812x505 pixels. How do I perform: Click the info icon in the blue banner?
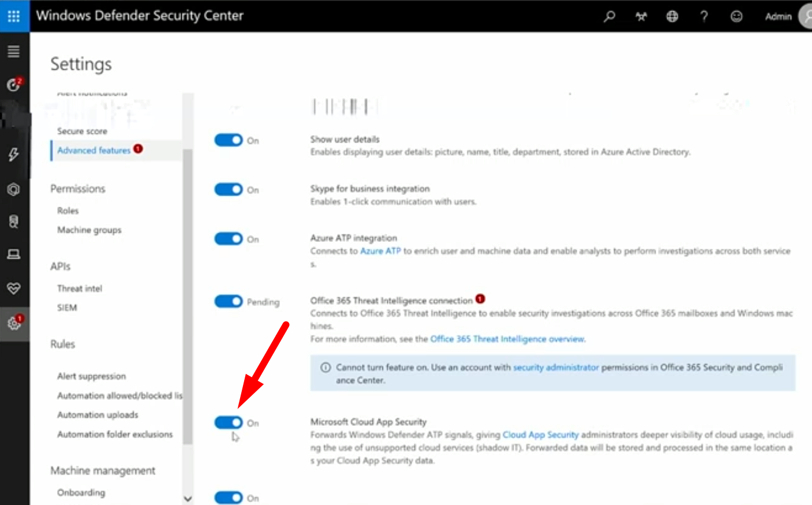coord(325,368)
